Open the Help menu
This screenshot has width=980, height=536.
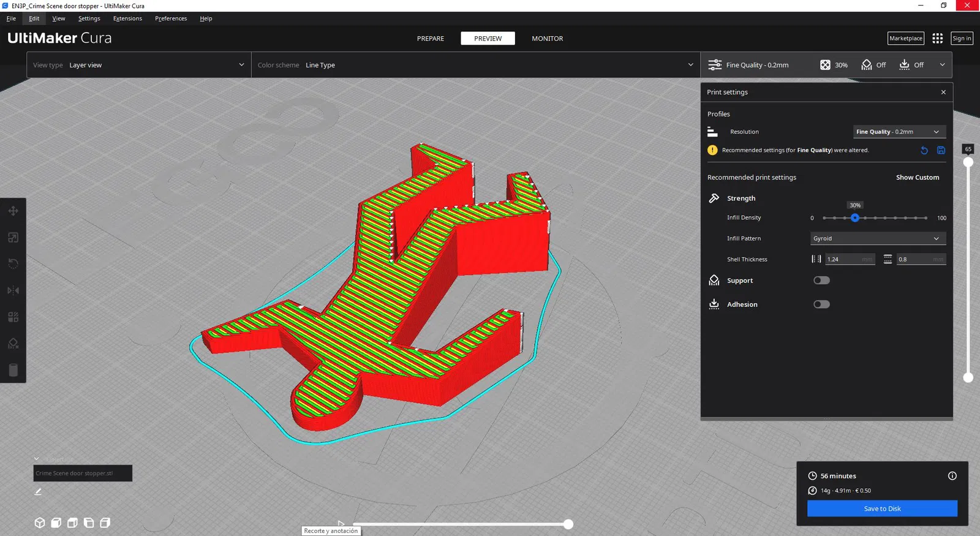(x=206, y=18)
